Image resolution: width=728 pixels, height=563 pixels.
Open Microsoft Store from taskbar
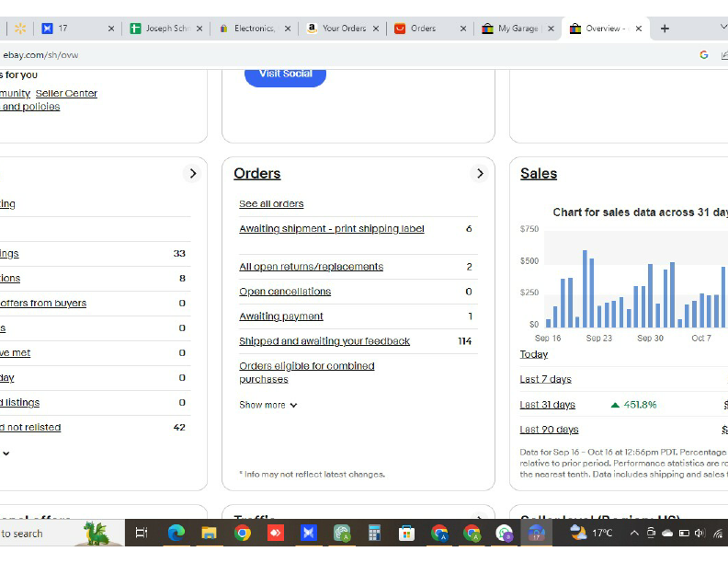click(406, 533)
